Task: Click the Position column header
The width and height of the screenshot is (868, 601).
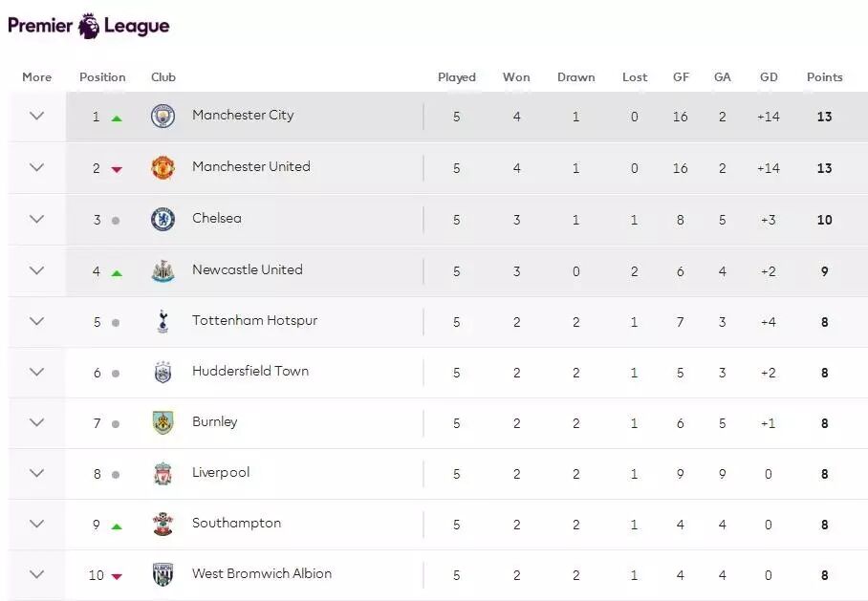Action: [x=102, y=77]
